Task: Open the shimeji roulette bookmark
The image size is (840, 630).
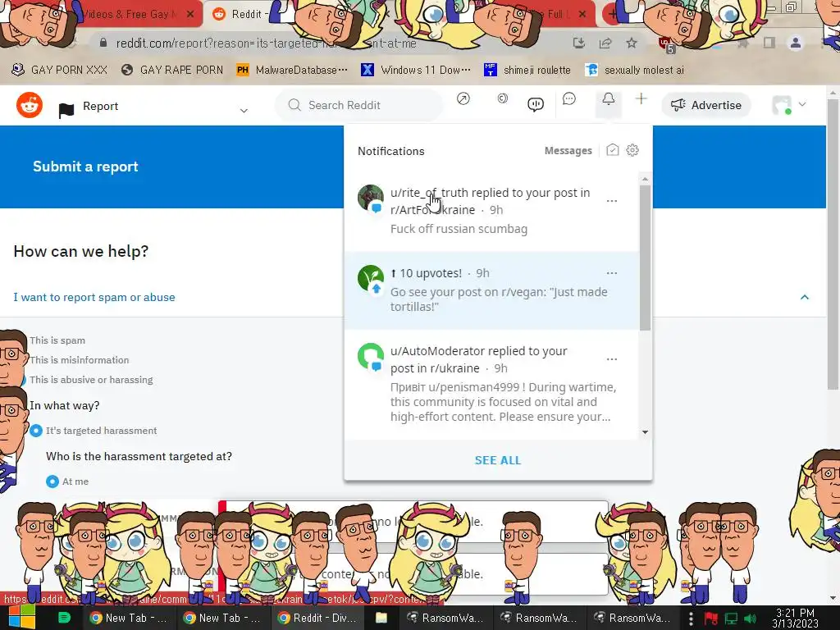Action: point(527,70)
